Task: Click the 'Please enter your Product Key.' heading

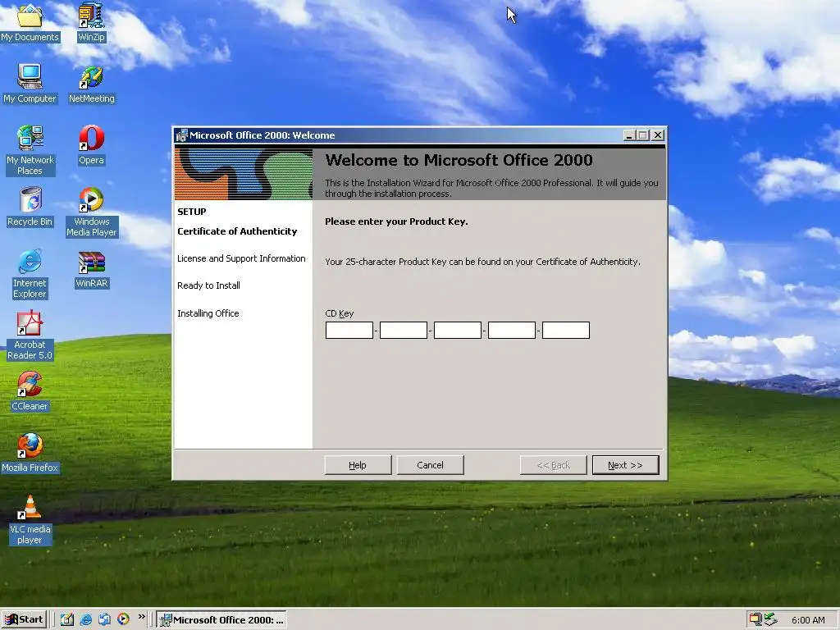Action: click(396, 221)
